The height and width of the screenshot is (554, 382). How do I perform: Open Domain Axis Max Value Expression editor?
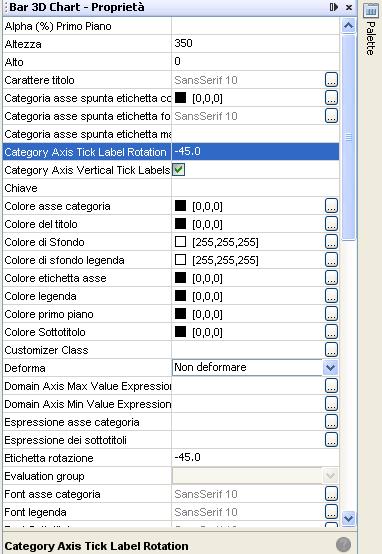(331, 386)
